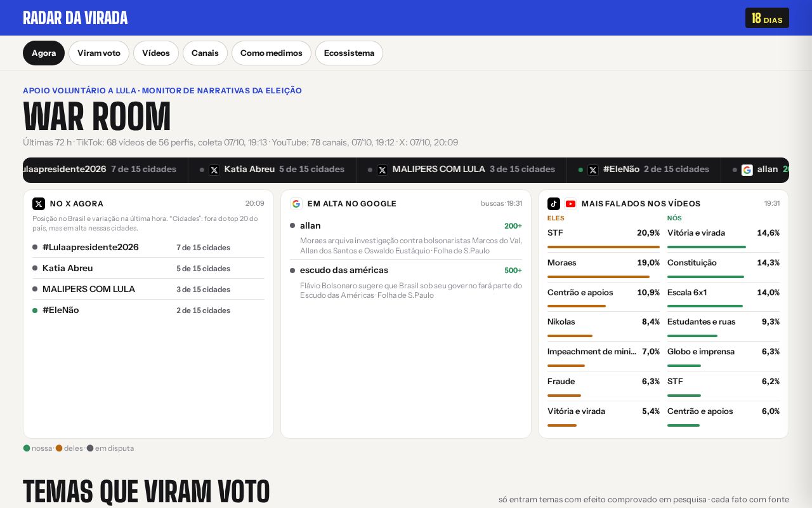Click the X logo in the "No X agora" header
Viewport: 812px width, 508px height.
point(39,204)
